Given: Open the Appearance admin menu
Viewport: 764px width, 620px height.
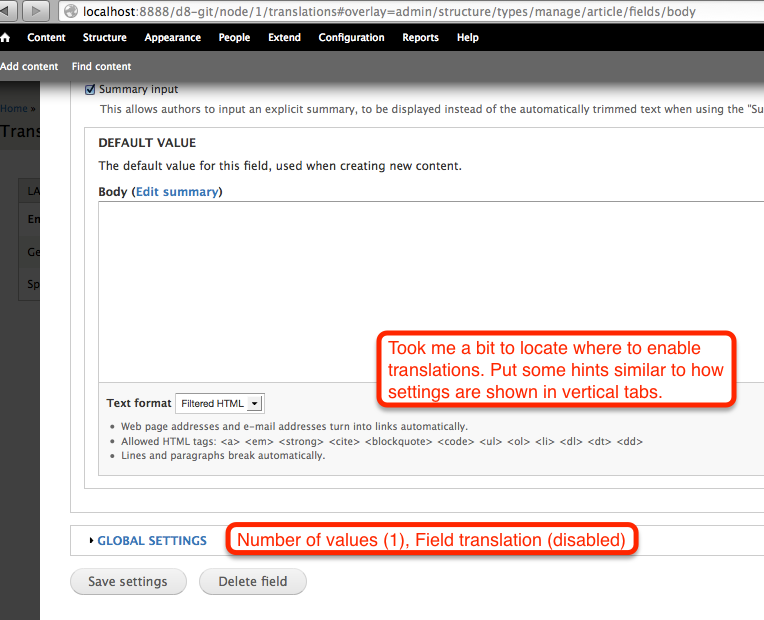Looking at the screenshot, I should [x=172, y=38].
